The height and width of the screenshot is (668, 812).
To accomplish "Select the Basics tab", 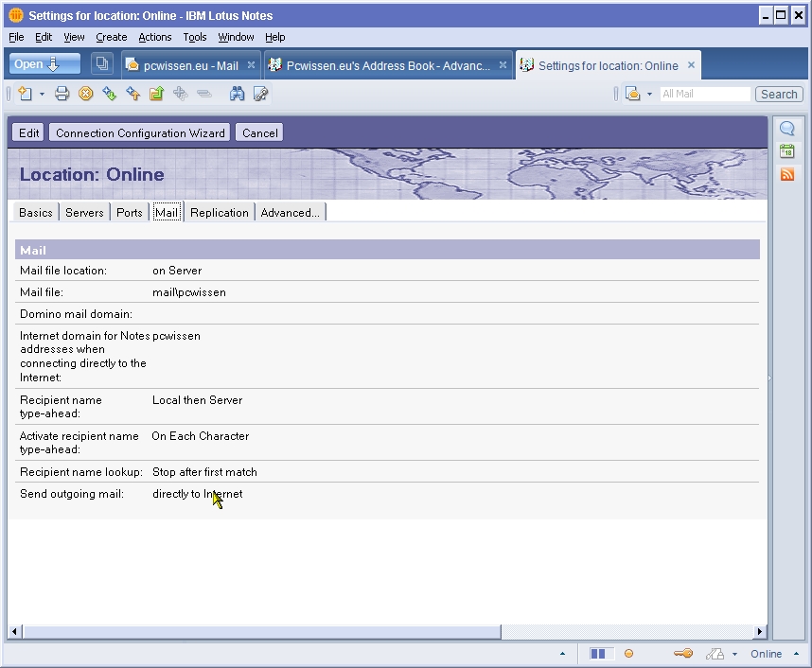I will click(x=36, y=212).
